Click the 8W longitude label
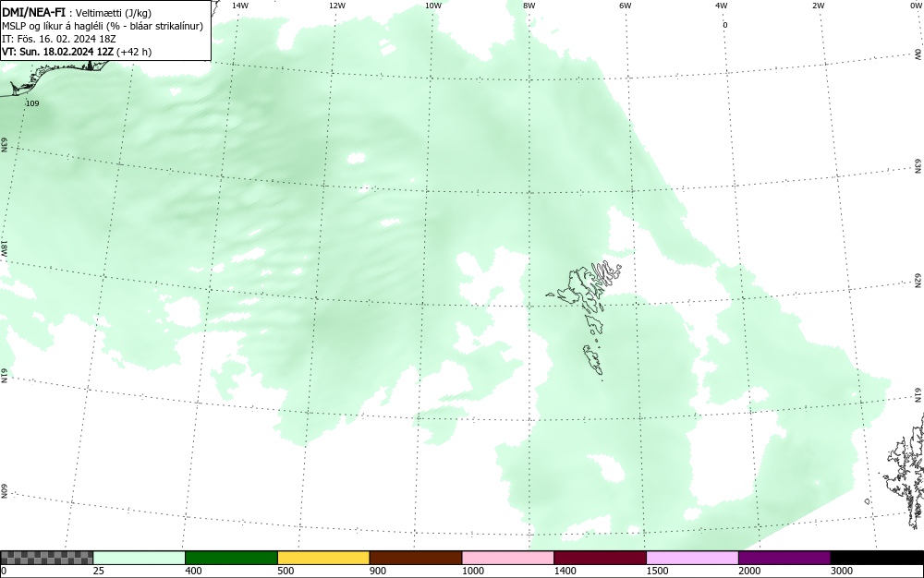Image resolution: width=924 pixels, height=578 pixels. (529, 6)
